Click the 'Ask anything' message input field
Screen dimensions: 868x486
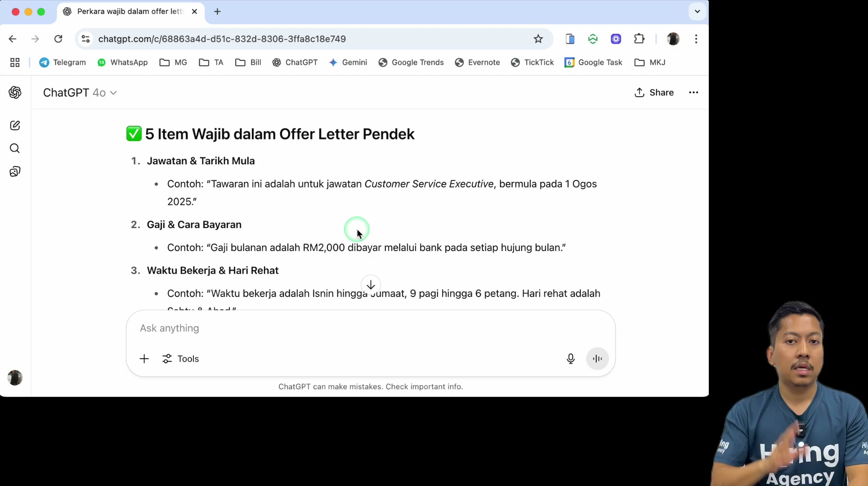click(x=371, y=328)
